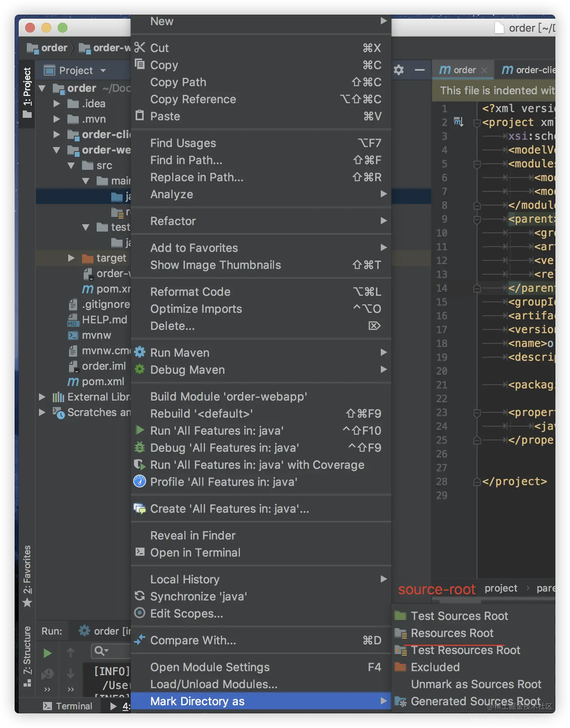
Task: Click the Edit Scopes circle icon
Action: tap(140, 613)
